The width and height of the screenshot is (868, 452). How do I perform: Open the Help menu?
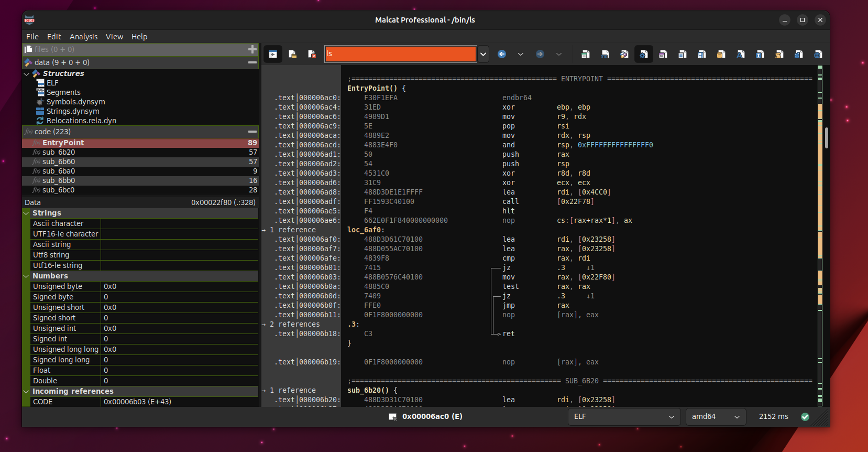point(139,37)
